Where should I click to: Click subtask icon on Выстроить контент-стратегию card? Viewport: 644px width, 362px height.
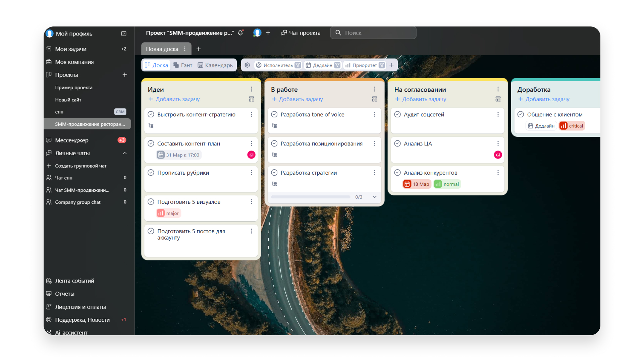151,126
